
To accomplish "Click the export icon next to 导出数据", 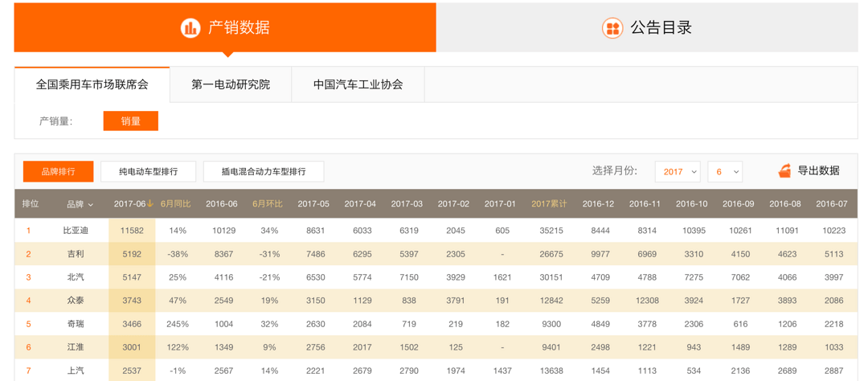I will coord(784,171).
